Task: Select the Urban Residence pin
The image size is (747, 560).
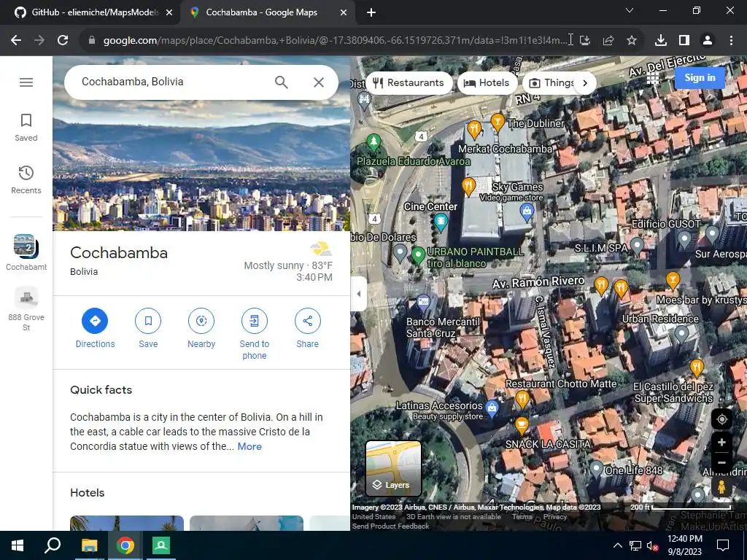Action: click(x=681, y=333)
